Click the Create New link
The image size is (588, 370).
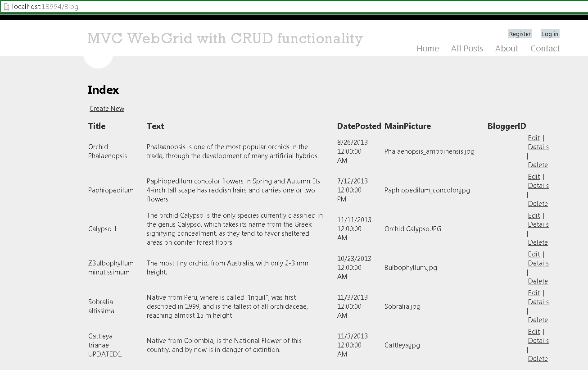pos(107,109)
